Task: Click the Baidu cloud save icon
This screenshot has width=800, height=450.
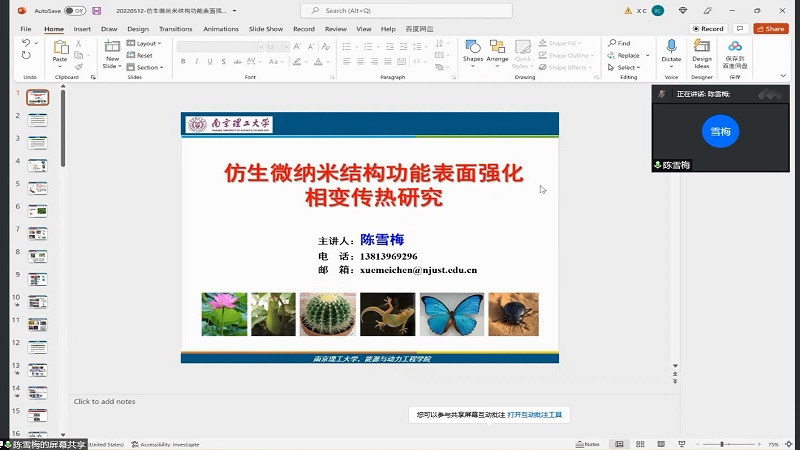Action: [x=735, y=46]
